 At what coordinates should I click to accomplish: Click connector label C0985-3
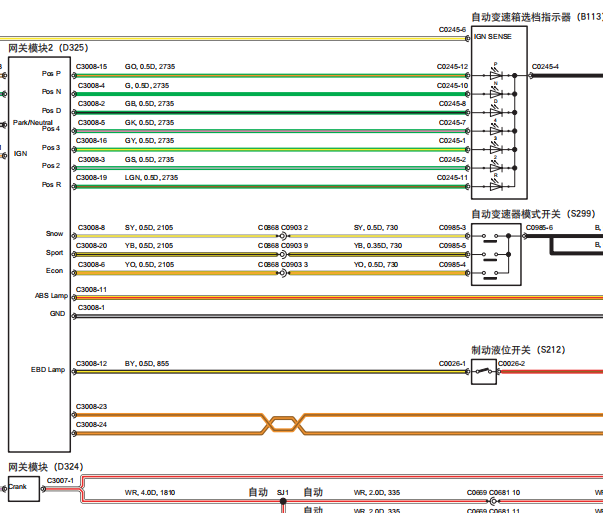coord(452,228)
